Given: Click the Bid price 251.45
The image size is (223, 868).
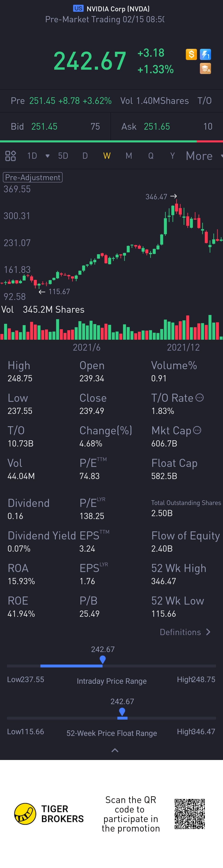Looking at the screenshot, I should [x=44, y=126].
